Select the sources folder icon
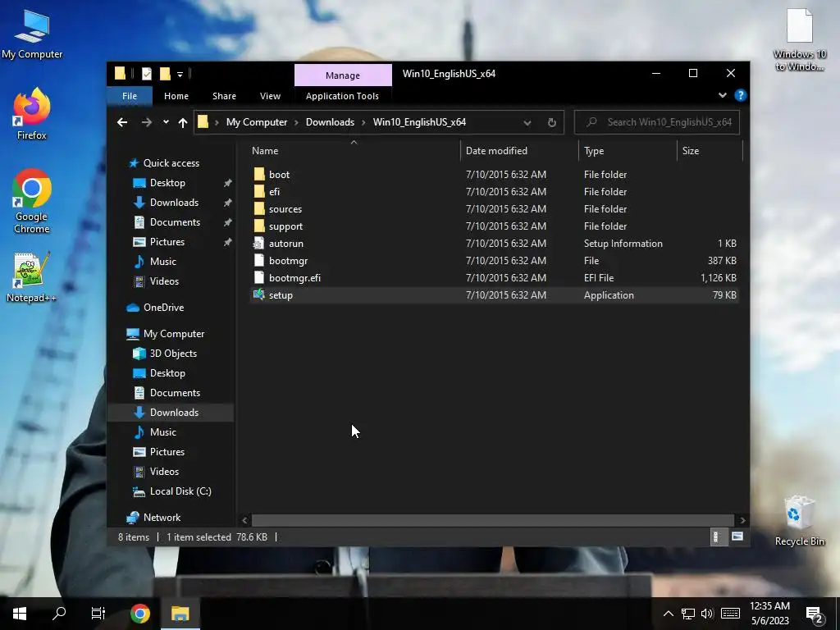Viewport: 840px width, 630px height. coord(259,208)
